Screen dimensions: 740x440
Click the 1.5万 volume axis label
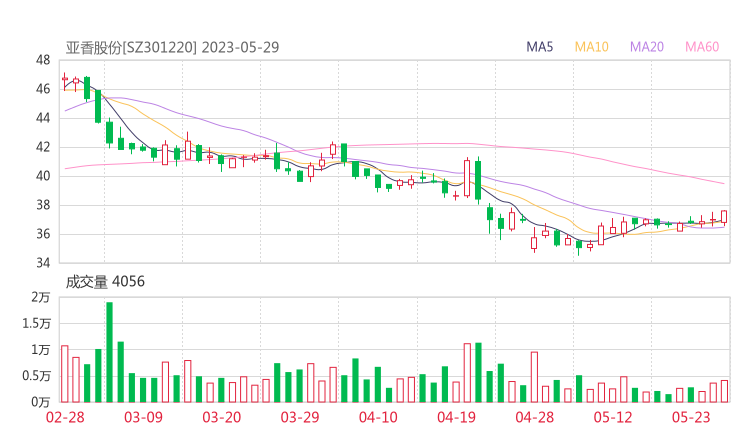36,323
